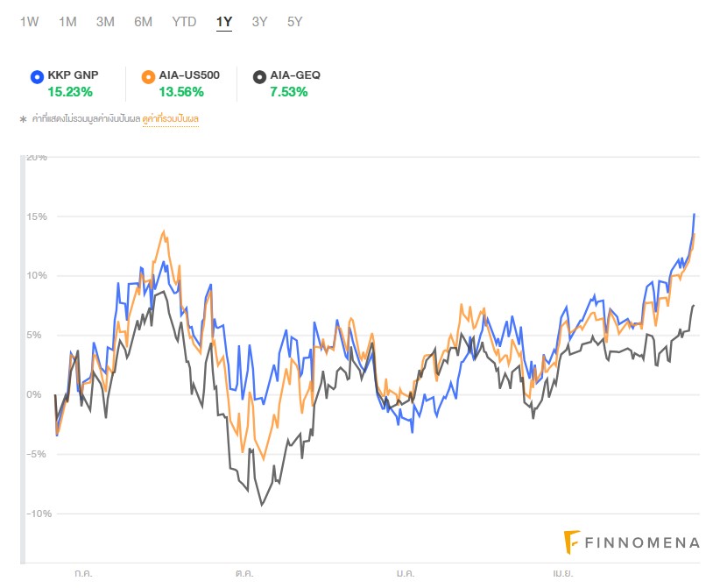Switch chart to 1M range
This screenshot has width=720, height=588.
(67, 22)
